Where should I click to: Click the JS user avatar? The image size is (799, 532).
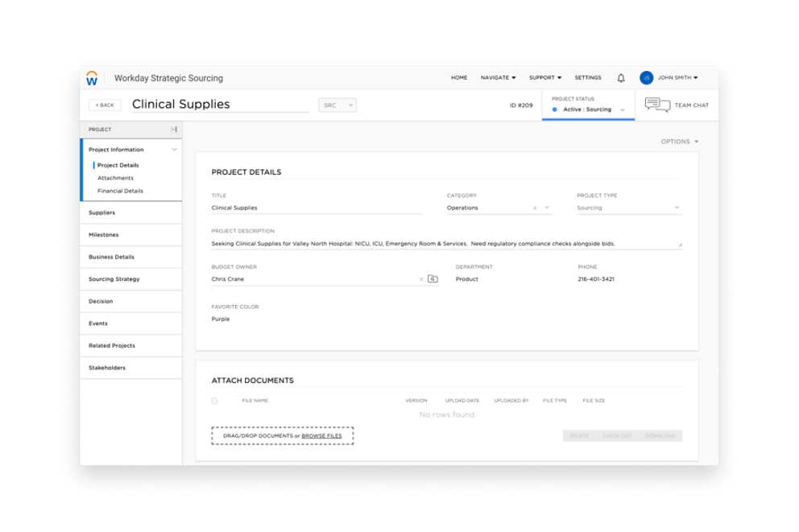645,78
